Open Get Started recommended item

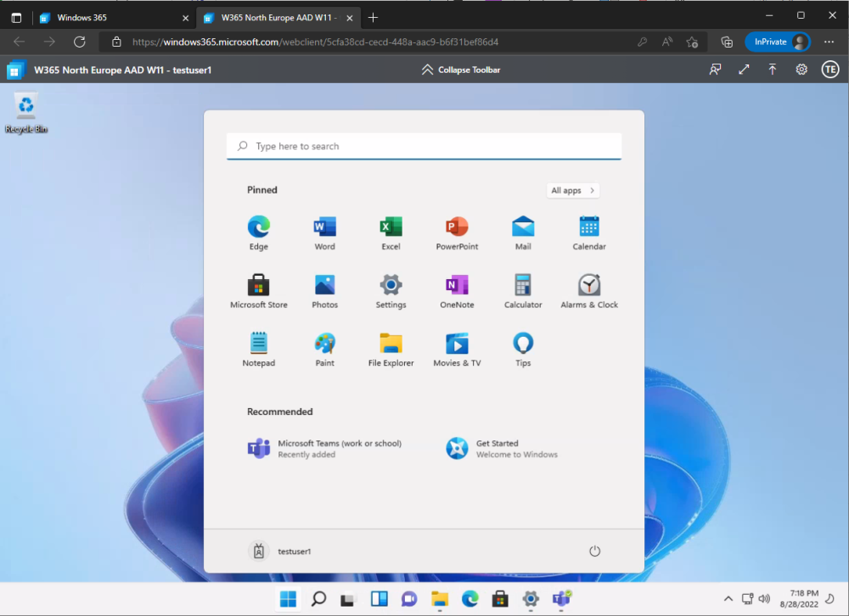[x=502, y=449]
